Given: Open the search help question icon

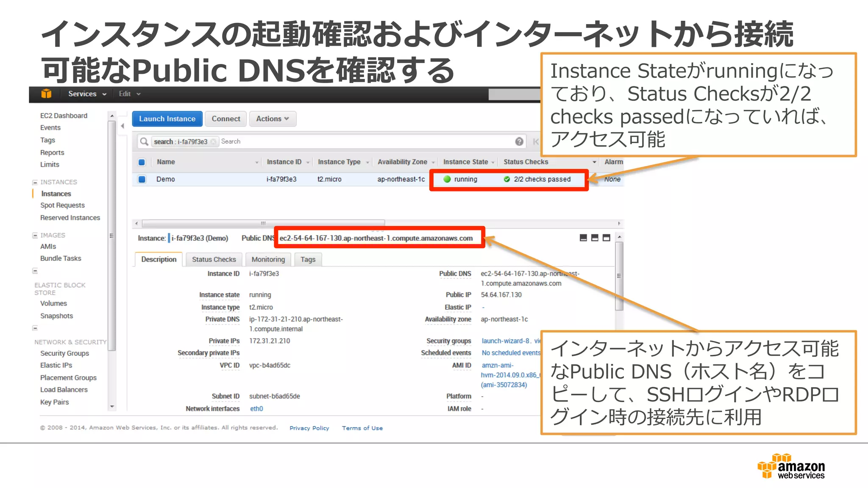Looking at the screenshot, I should click(519, 141).
